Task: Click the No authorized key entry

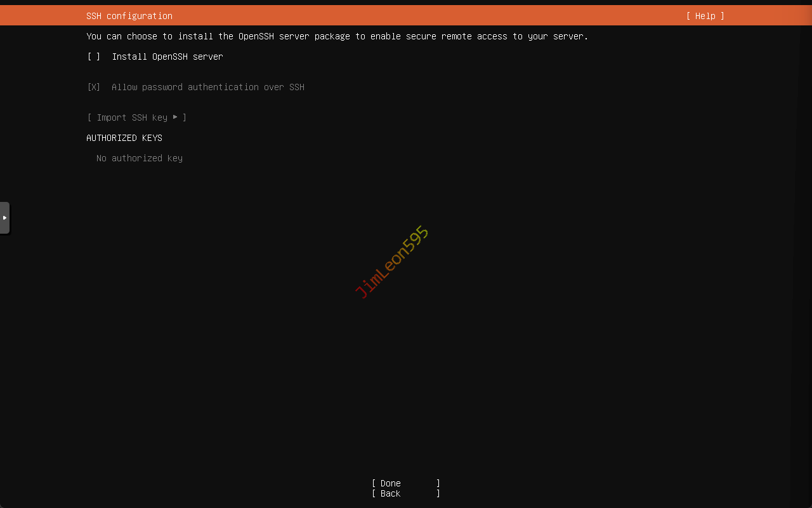Action: click(140, 158)
